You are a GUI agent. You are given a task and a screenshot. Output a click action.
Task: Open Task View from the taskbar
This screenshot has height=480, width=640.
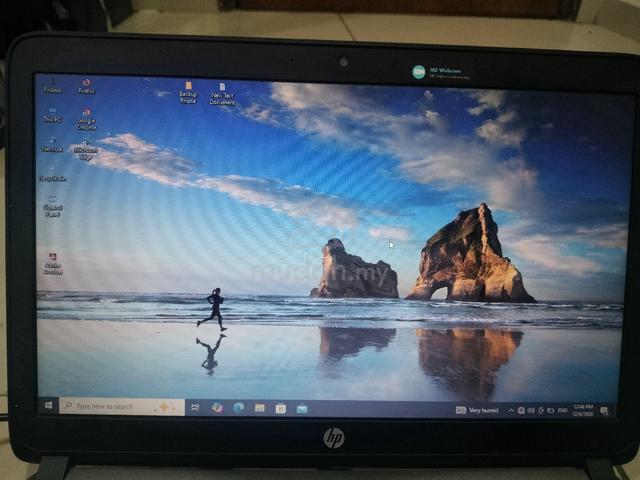pos(196,407)
